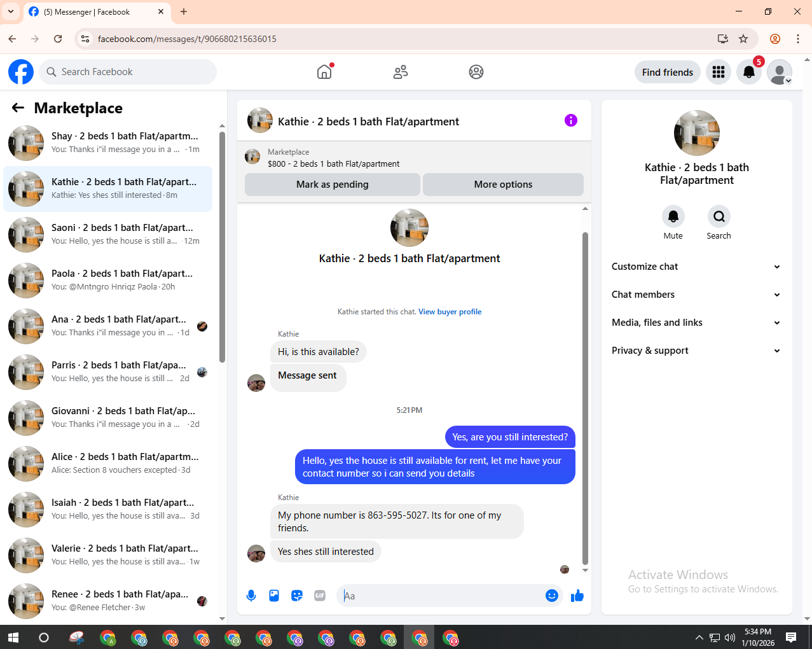
Task: Open Ana conversation in the list
Action: pyautogui.click(x=108, y=326)
